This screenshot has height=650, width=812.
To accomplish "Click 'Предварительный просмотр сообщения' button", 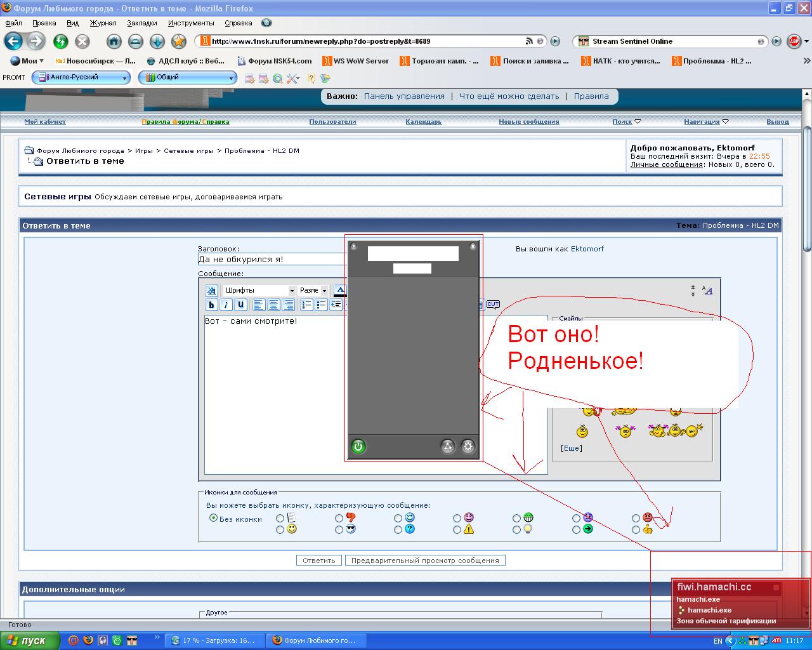I will [425, 560].
